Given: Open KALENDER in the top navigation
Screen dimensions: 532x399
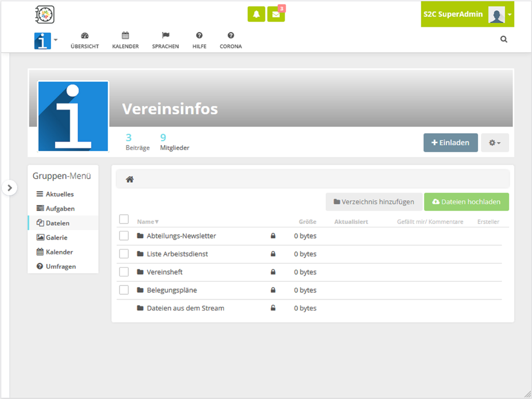Looking at the screenshot, I should tap(126, 40).
